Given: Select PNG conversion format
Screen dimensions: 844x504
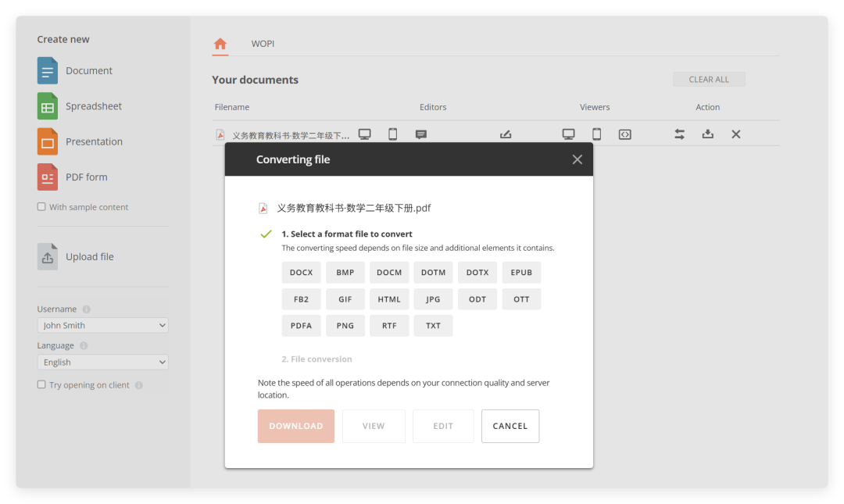Looking at the screenshot, I should point(345,326).
